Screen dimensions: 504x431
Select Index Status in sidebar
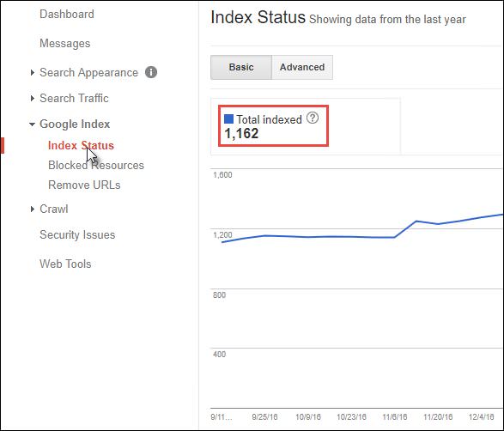81,146
